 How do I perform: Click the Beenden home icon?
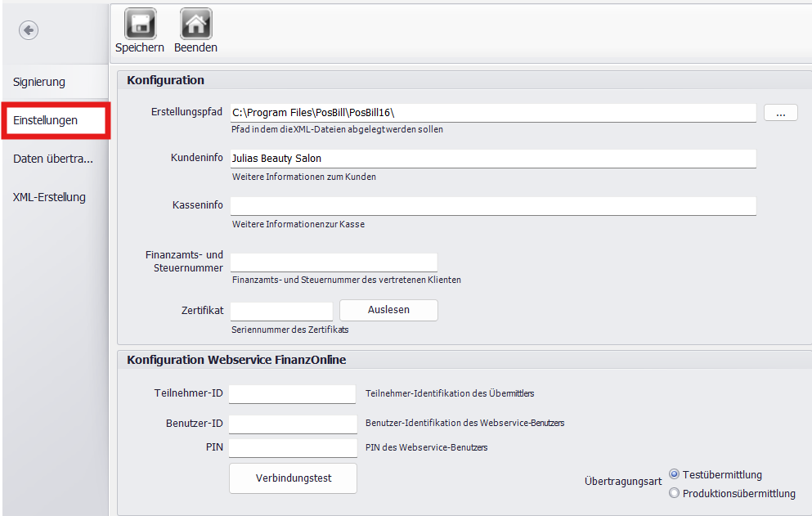click(x=195, y=25)
